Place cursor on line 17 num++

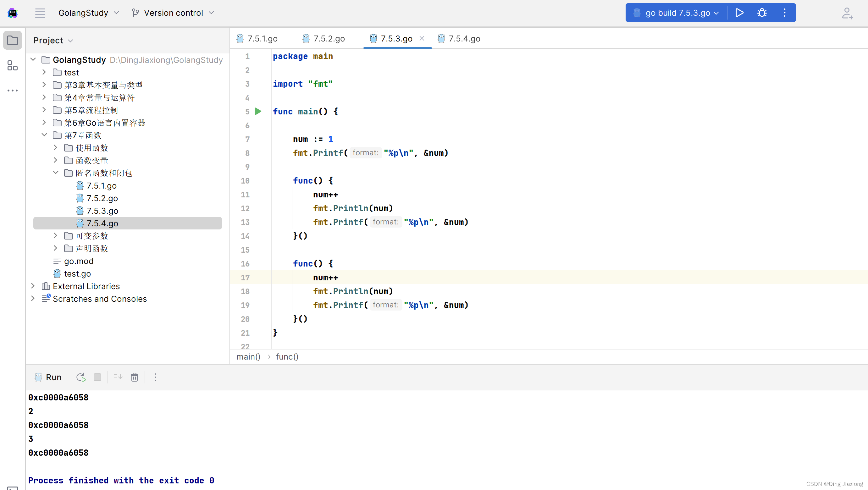pyautogui.click(x=325, y=278)
